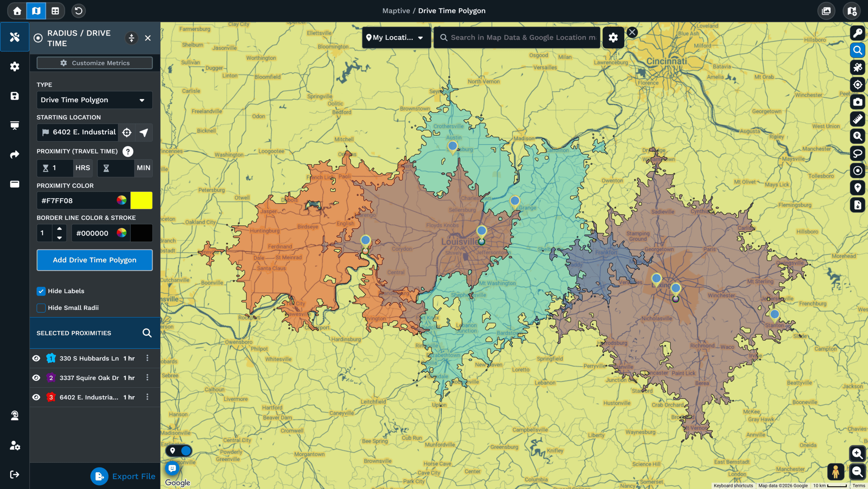Search the selected proximities list
Image resolution: width=868 pixels, height=489 pixels.
click(x=147, y=333)
